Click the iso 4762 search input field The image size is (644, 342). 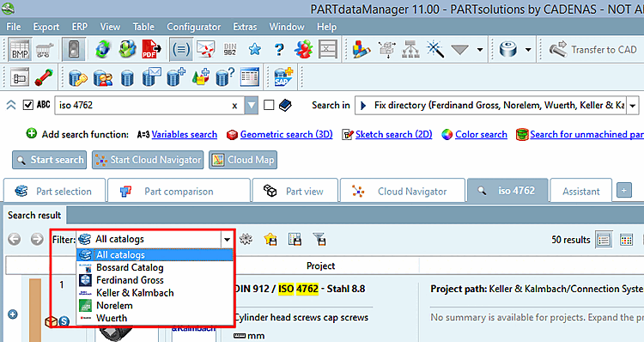(146, 105)
